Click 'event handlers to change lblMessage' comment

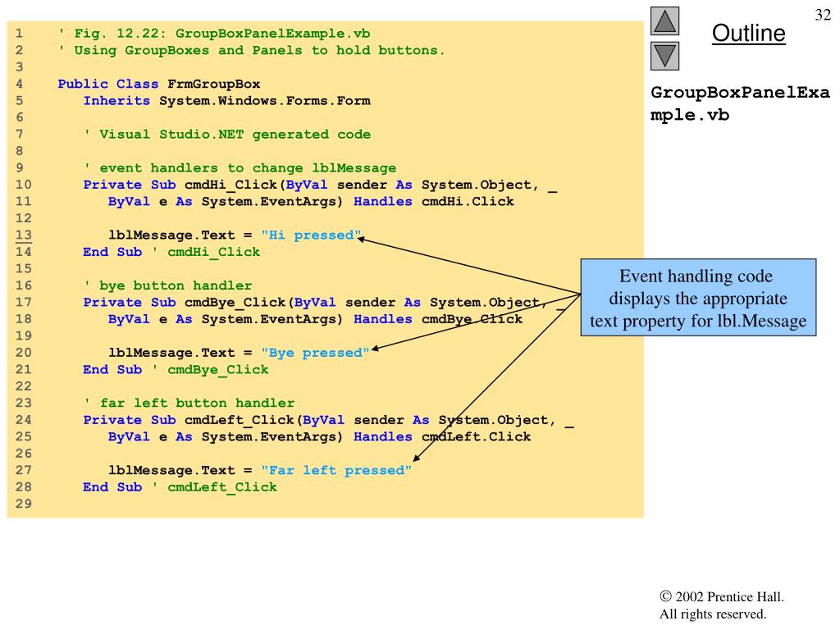pyautogui.click(x=240, y=168)
